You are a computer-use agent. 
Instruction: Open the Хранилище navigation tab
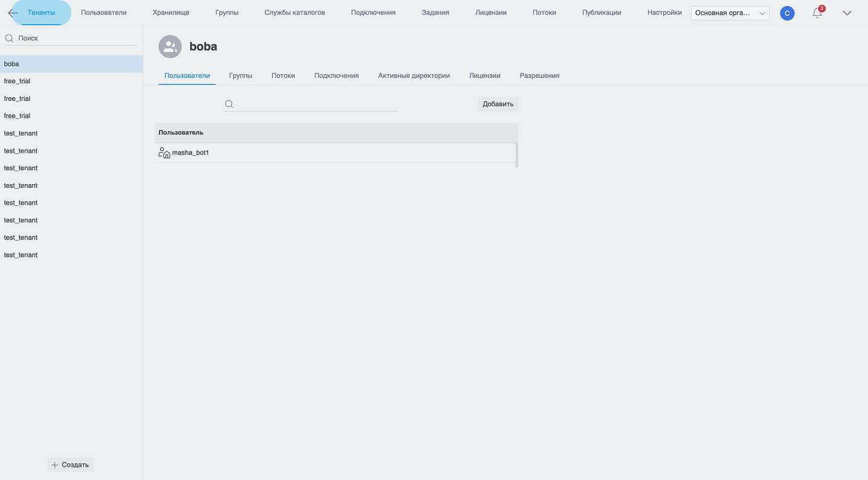click(171, 13)
